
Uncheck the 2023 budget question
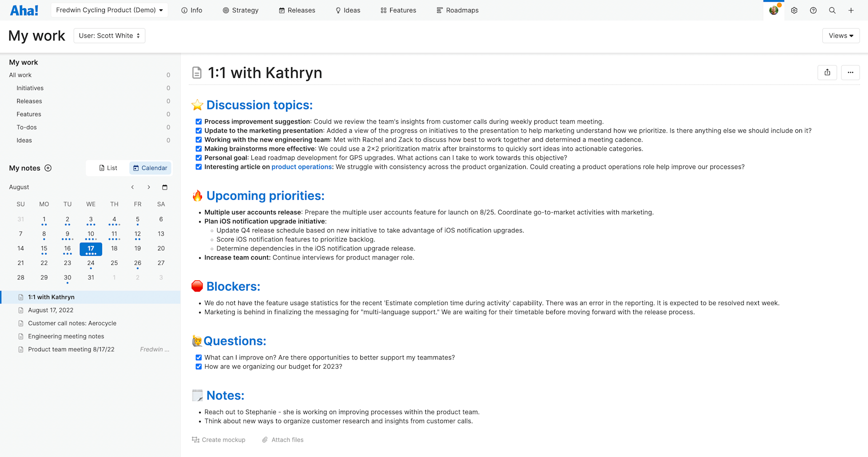pyautogui.click(x=198, y=367)
